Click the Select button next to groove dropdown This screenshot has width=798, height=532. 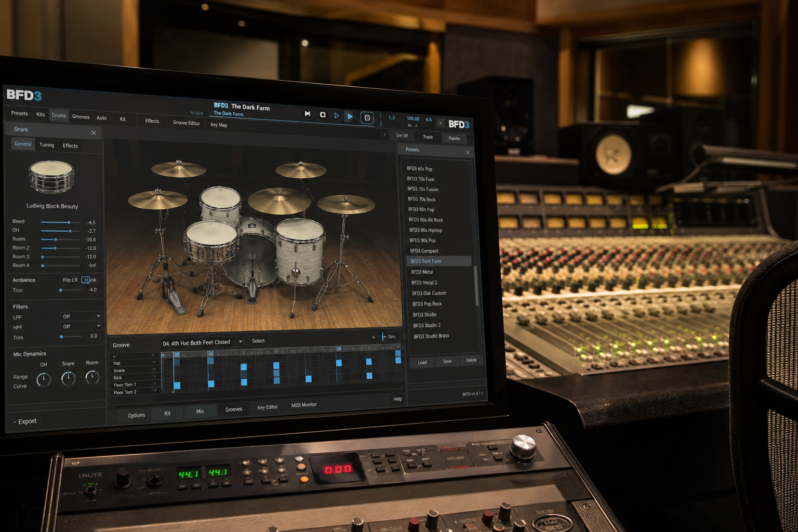tap(258, 341)
